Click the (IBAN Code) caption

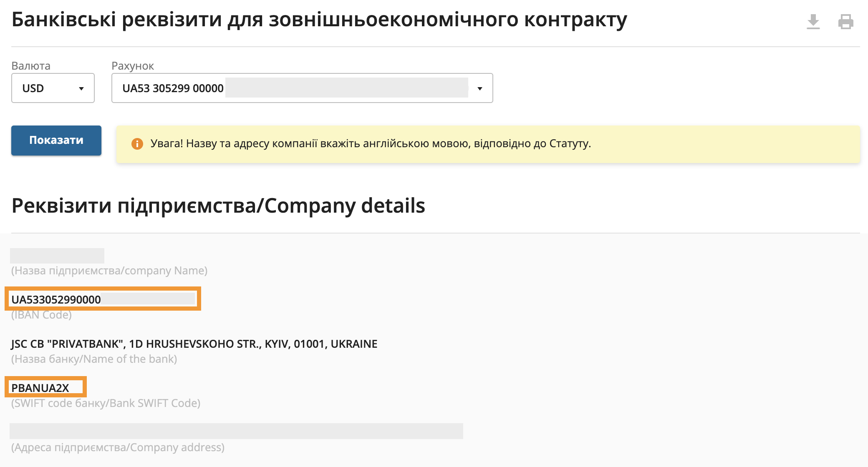(41, 315)
